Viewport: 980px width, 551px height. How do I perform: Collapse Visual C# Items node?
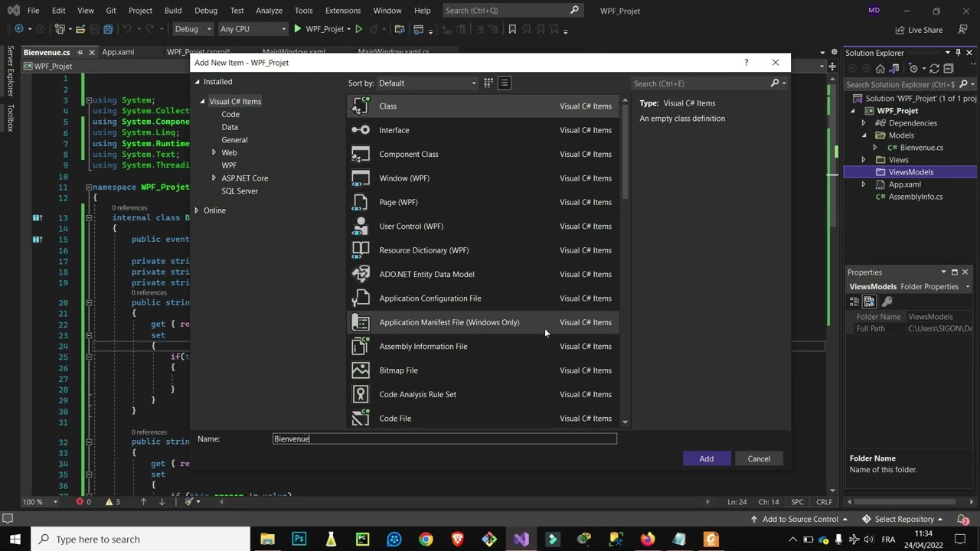(x=203, y=101)
